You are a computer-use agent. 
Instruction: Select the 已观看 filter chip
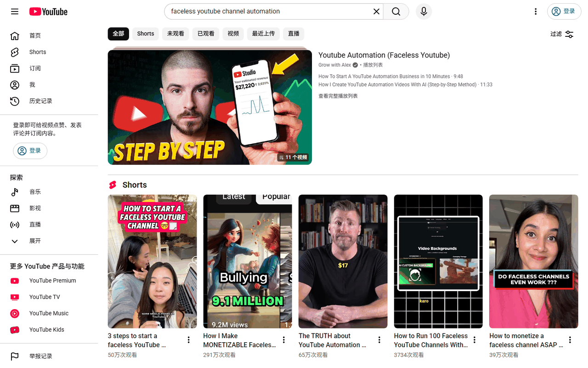206,34
